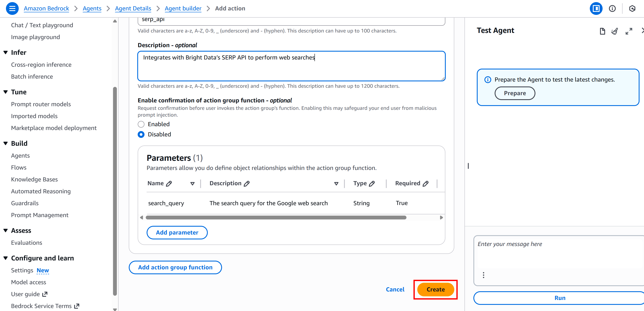The width and height of the screenshot is (644, 311).
Task: Expand Test Agent panel to full screen
Action: pyautogui.click(x=629, y=31)
